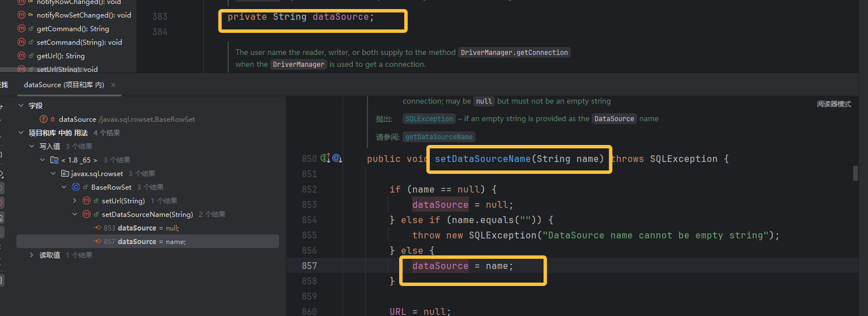Viewport: 868px width, 316px height.
Task: Click the field icon next to dataSource result
Action: pos(44,119)
